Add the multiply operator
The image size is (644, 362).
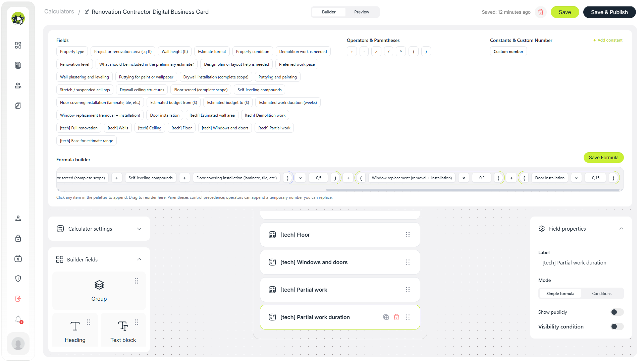coord(376,52)
